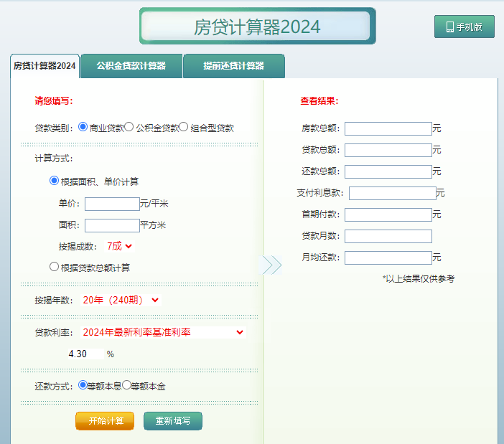
Task: Click the 单价 input field
Action: (x=112, y=204)
